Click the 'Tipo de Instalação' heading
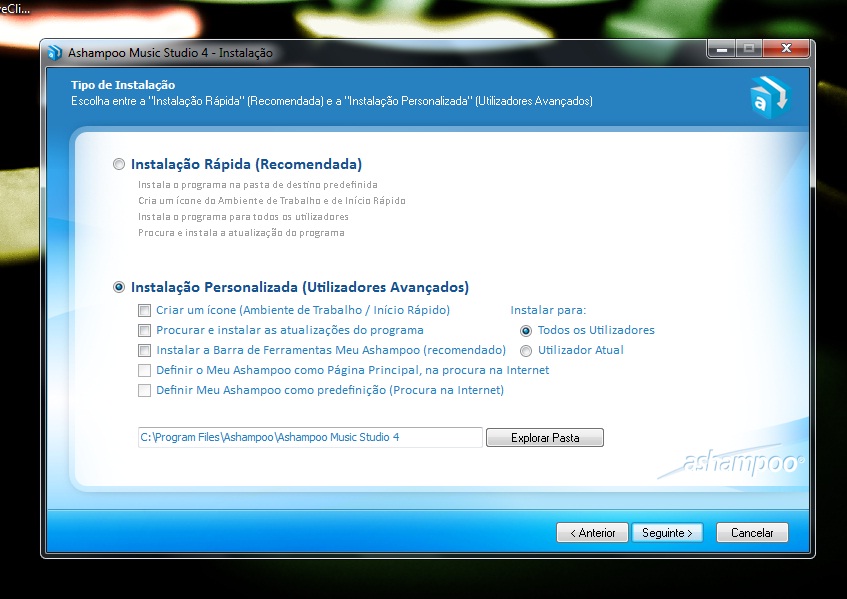The image size is (847, 599). (123, 85)
